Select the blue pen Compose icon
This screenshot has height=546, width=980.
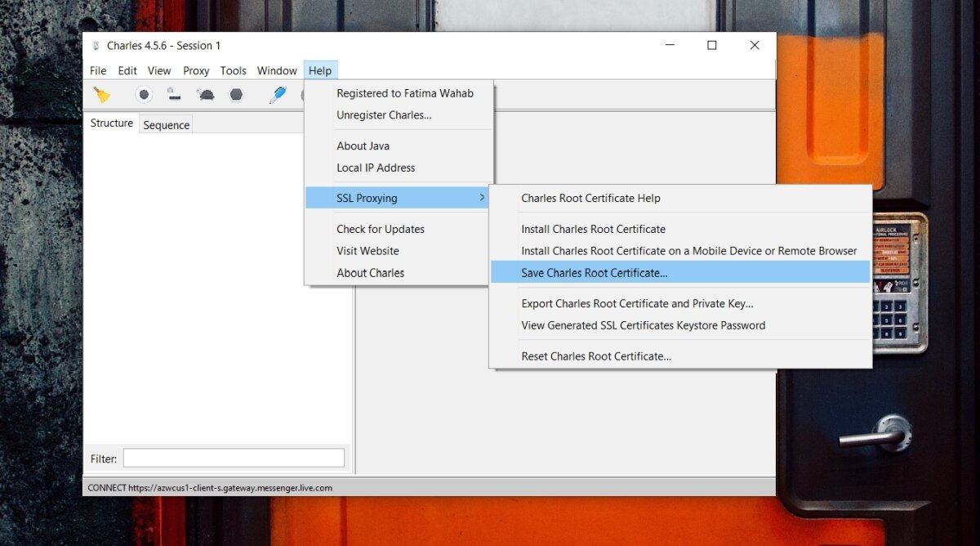click(x=278, y=95)
